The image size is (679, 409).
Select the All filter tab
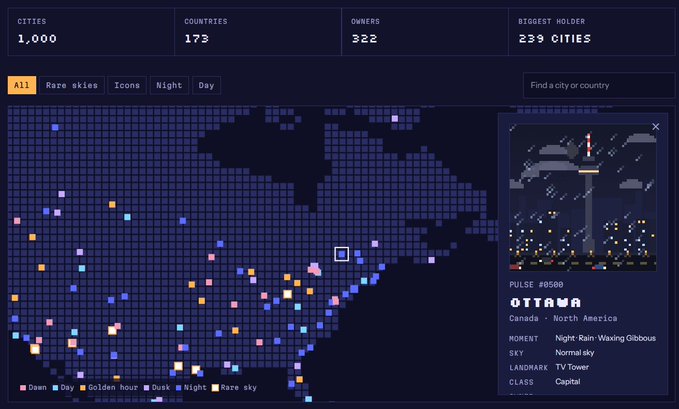[22, 85]
